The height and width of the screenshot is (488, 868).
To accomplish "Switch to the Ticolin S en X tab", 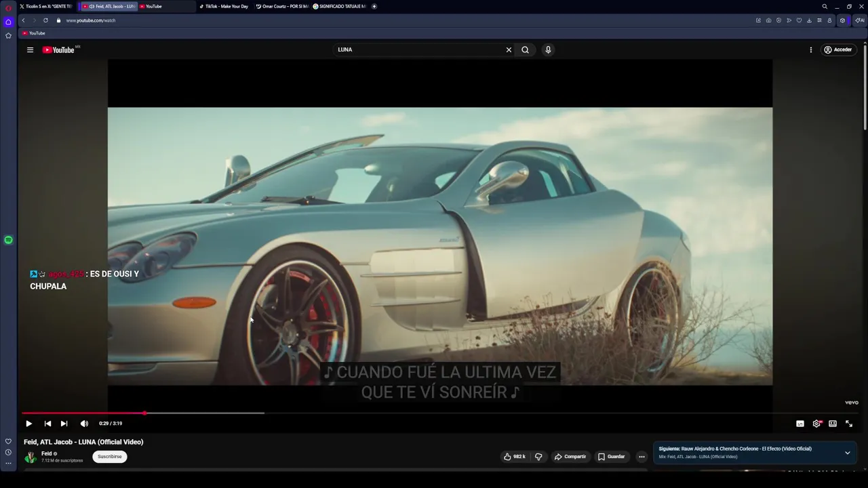I will pyautogui.click(x=47, y=6).
